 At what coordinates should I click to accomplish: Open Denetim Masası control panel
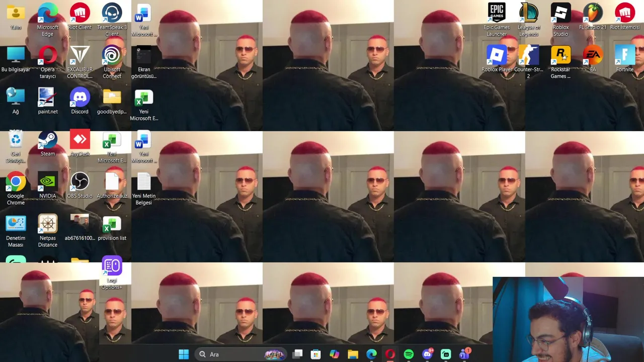coord(16,231)
